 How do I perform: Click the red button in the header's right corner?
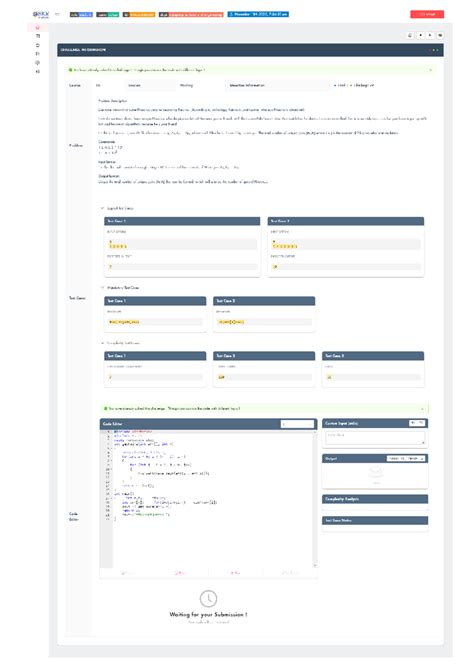427,14
